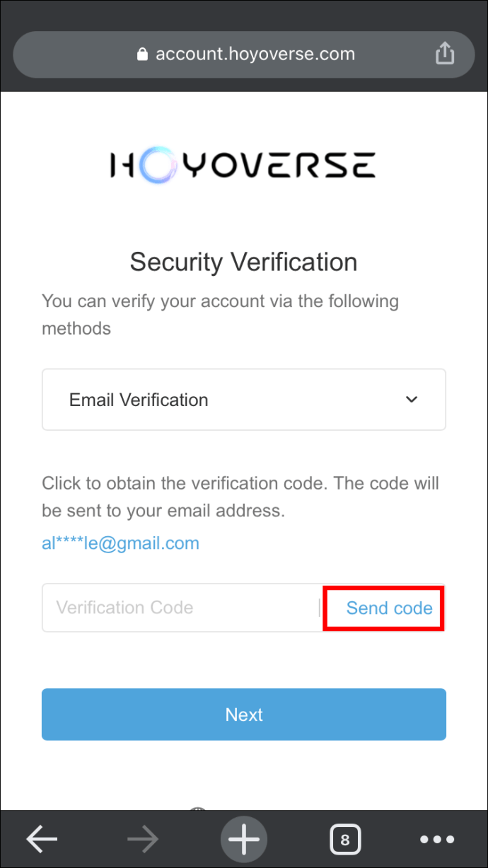
Task: Select the account.hoyoverse.com URL text
Action: tap(255, 54)
